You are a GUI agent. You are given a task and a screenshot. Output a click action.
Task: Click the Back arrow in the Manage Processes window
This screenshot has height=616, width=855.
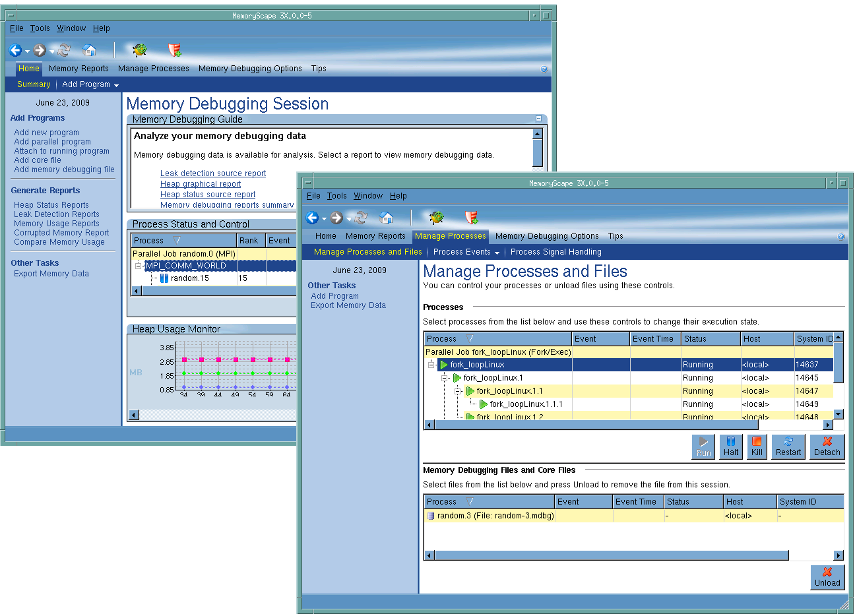(x=313, y=218)
